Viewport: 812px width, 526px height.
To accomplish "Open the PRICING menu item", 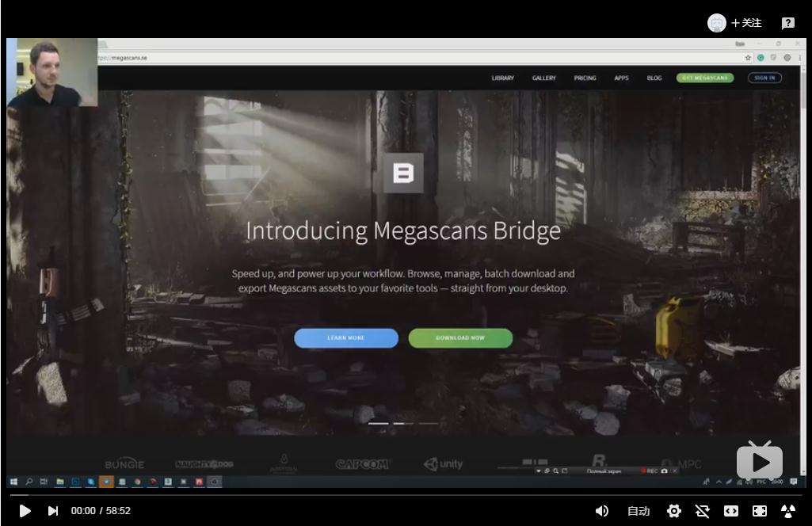I will (x=585, y=78).
